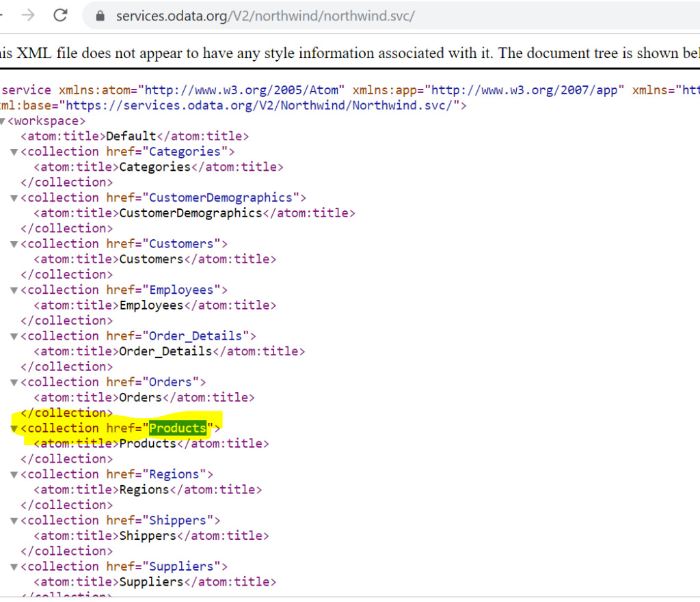Click the href value "Customers"
Image resolution: width=700 pixels, height=602 pixels.
(181, 244)
